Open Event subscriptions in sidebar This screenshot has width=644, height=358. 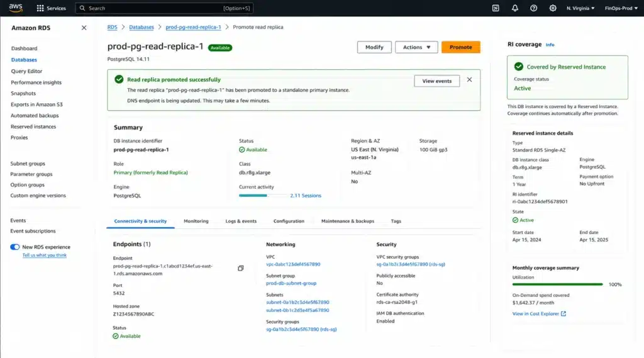click(33, 231)
